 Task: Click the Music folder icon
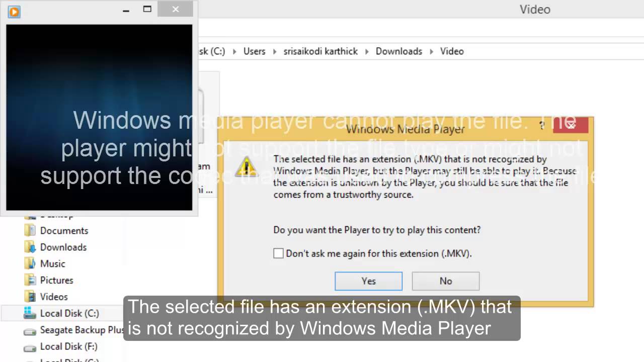pos(30,263)
